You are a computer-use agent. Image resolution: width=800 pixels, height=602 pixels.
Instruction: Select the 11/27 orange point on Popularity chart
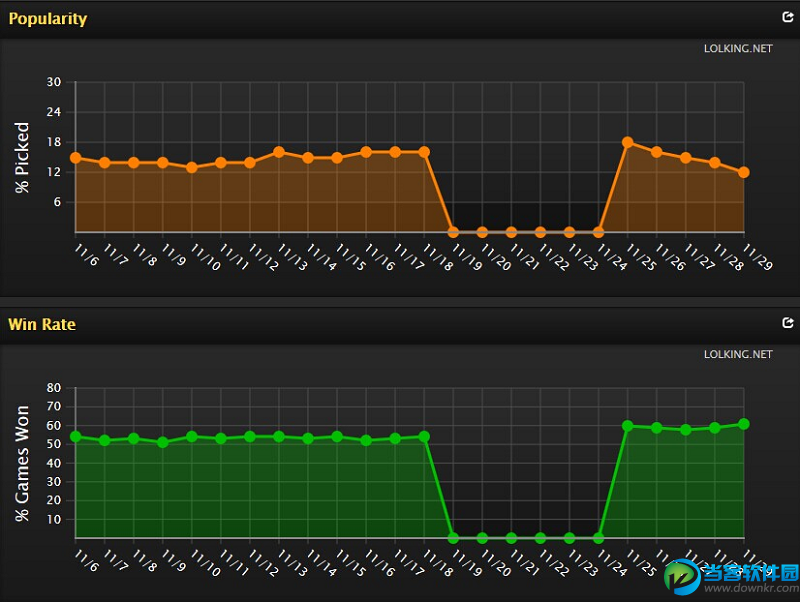pyautogui.click(x=686, y=158)
